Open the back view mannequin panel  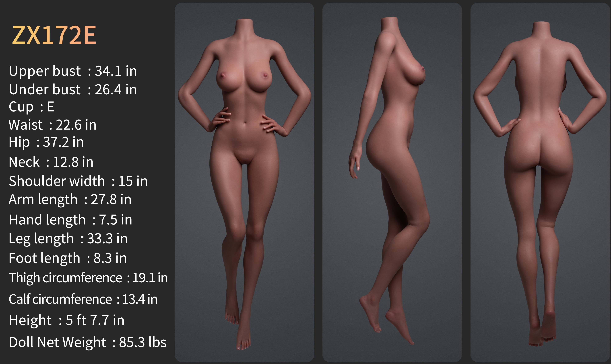tap(540, 182)
